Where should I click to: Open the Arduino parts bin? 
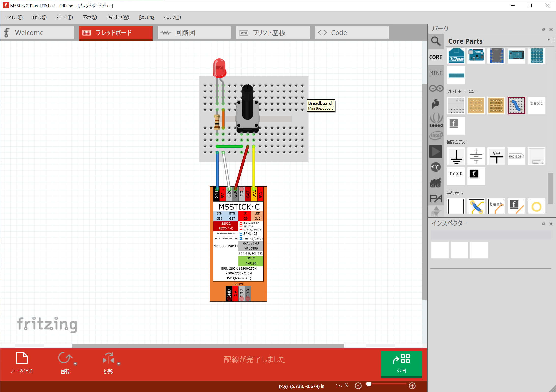[x=436, y=88]
